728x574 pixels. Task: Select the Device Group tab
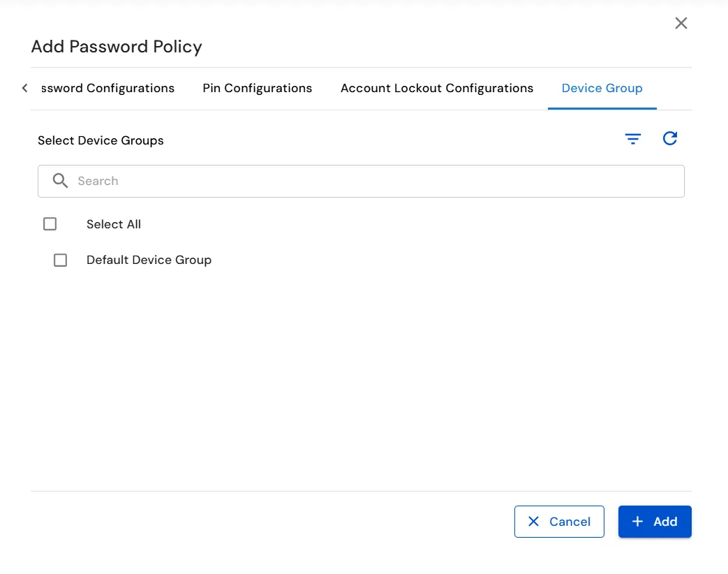pyautogui.click(x=602, y=88)
